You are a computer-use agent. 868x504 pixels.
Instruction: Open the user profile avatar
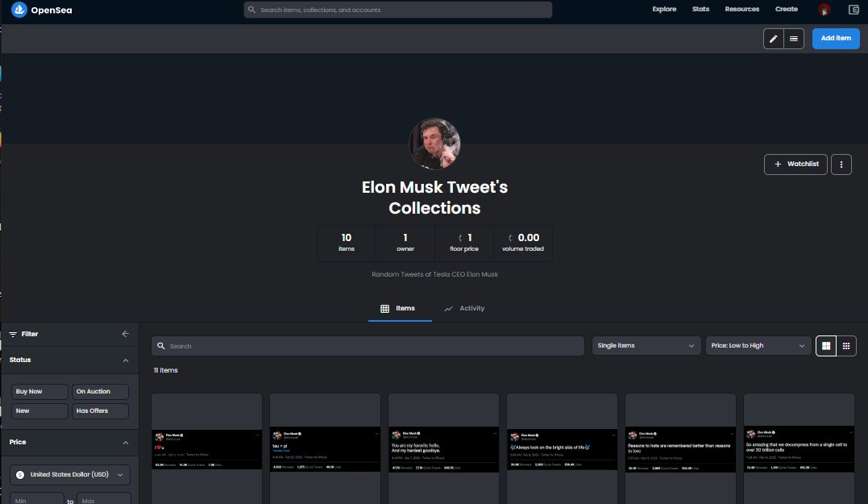pos(824,10)
